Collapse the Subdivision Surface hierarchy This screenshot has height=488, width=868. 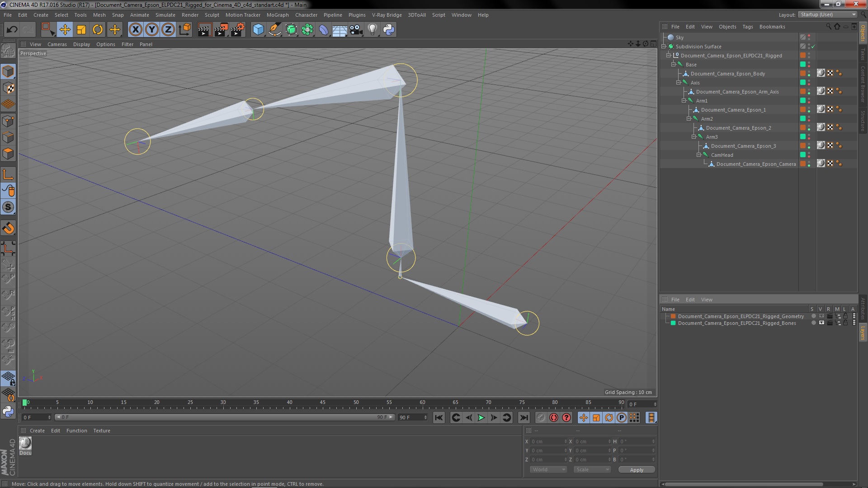(x=664, y=47)
